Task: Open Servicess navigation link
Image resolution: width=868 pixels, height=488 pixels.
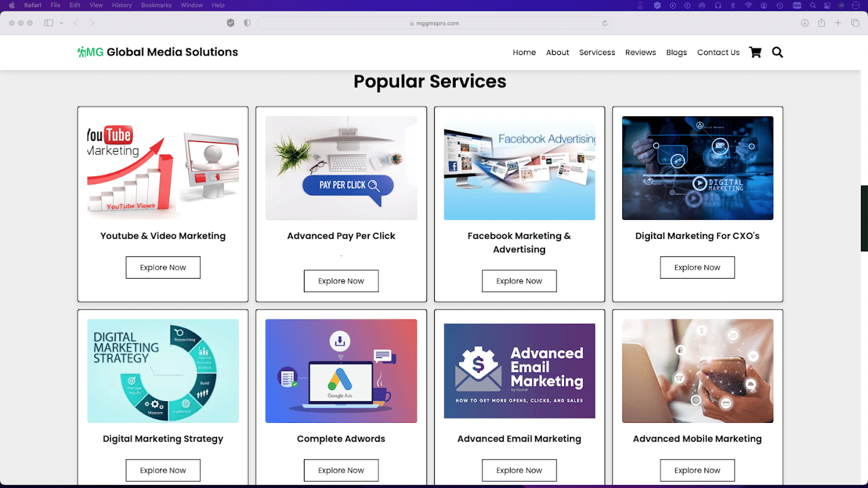Action: 597,52
